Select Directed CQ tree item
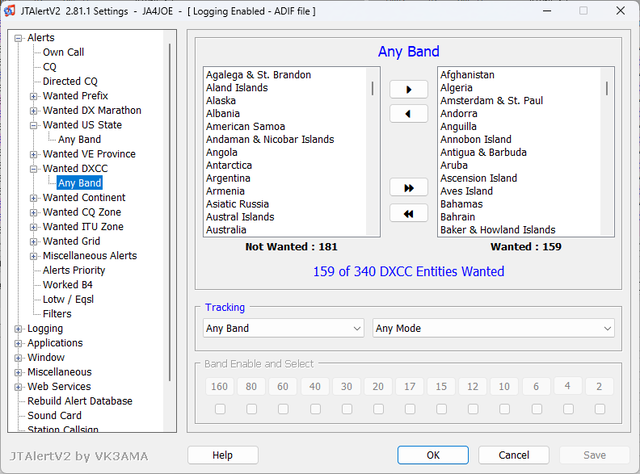Viewport: 640px width, 474px height. pos(70,81)
